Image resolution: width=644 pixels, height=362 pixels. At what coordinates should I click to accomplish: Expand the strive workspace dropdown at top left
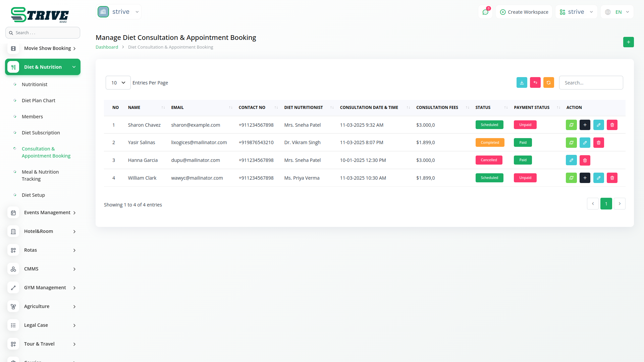click(119, 12)
